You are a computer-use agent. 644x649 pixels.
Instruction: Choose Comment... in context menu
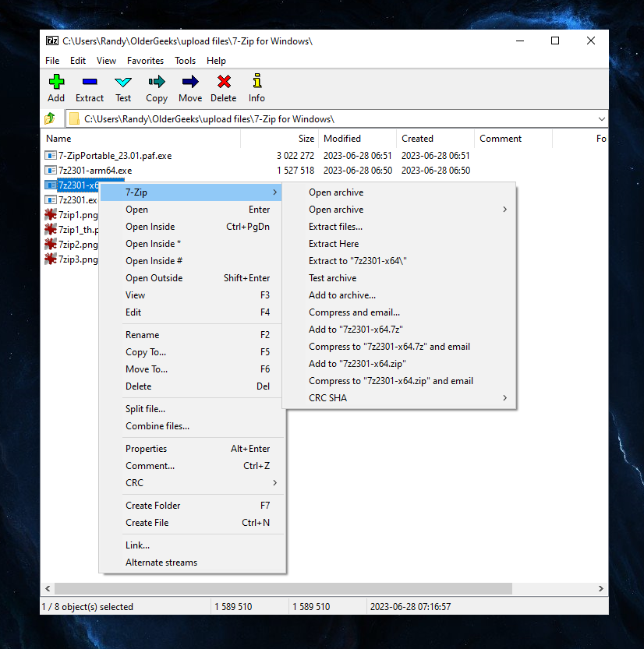[192, 466]
